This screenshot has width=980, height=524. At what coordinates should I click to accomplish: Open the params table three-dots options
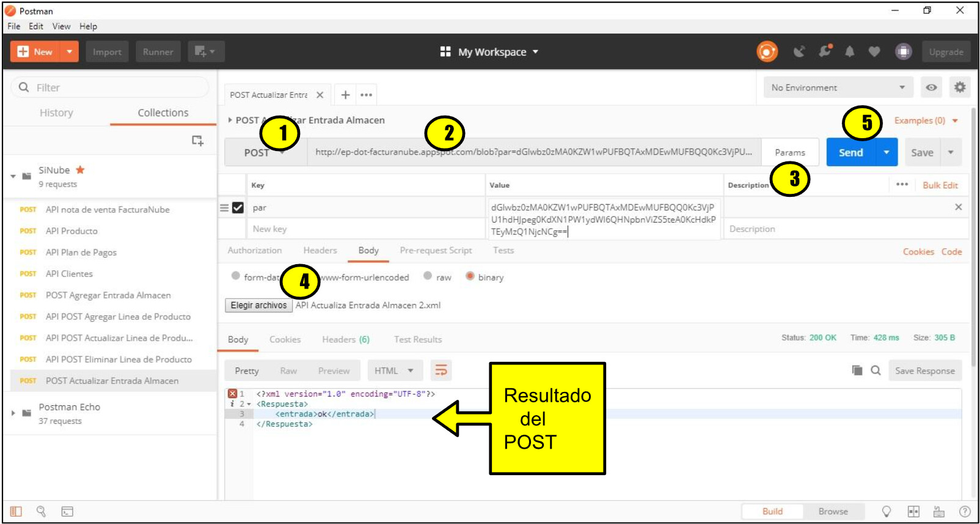coord(902,185)
